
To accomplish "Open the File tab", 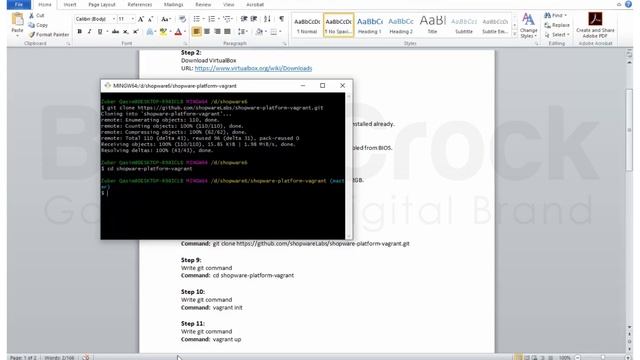I will tap(19, 4).
